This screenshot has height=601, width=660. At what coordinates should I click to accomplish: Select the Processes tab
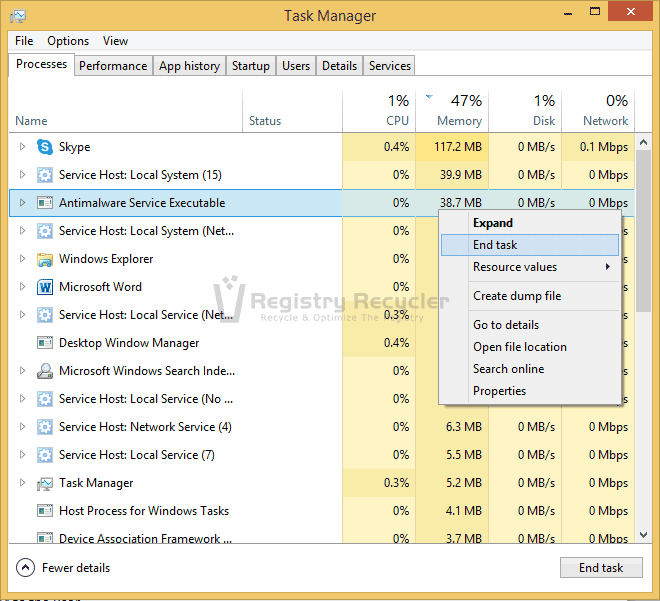point(41,64)
